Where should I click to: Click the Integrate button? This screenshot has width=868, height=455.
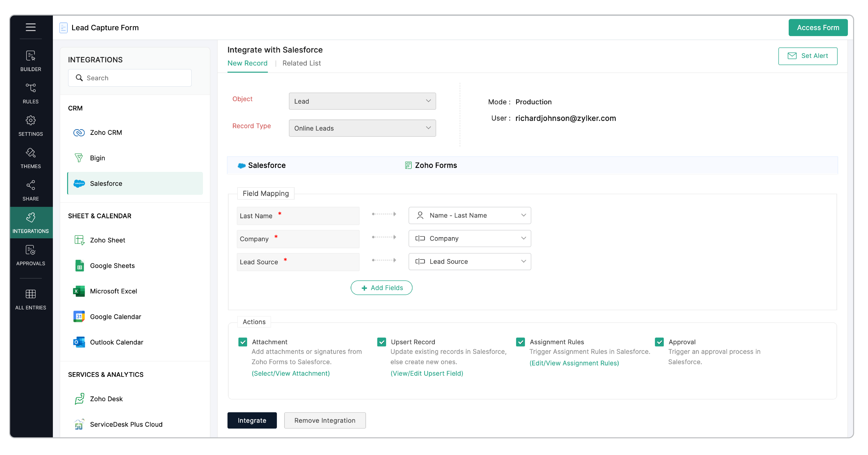tap(252, 420)
